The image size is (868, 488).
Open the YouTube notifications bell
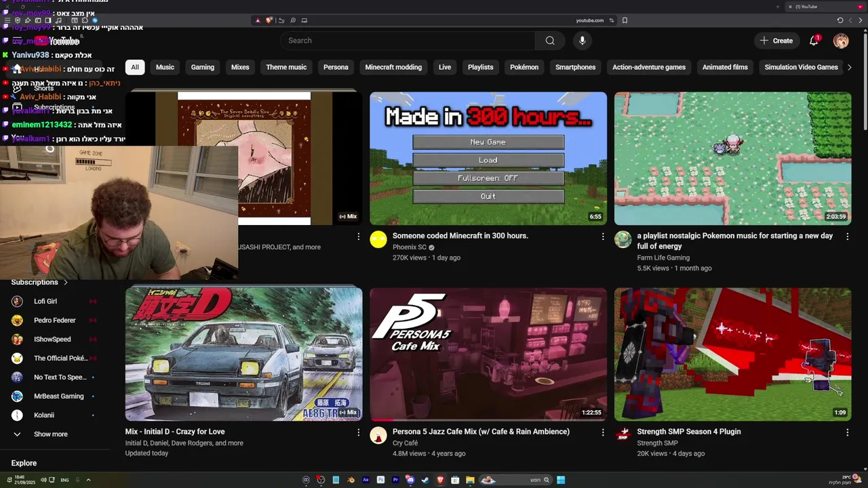click(x=814, y=41)
